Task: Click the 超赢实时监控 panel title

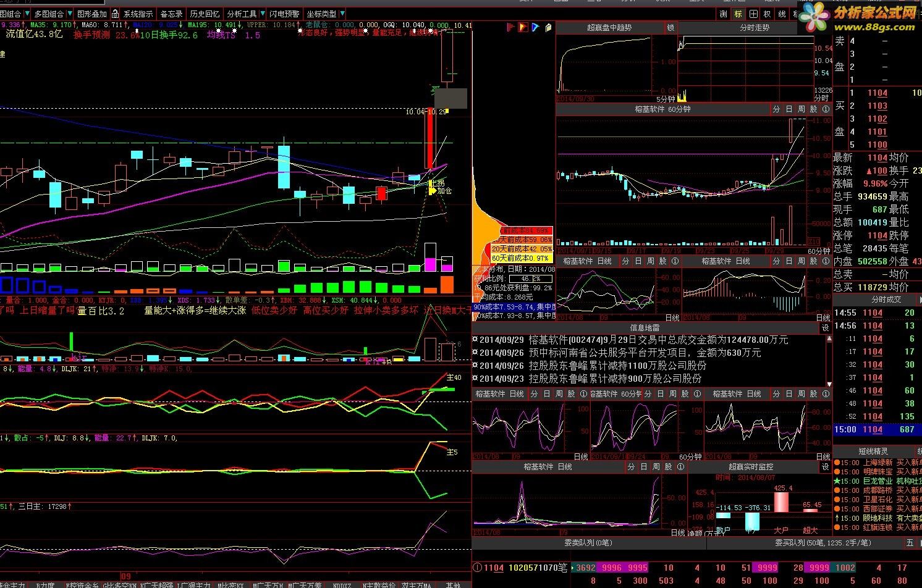Action: point(751,467)
